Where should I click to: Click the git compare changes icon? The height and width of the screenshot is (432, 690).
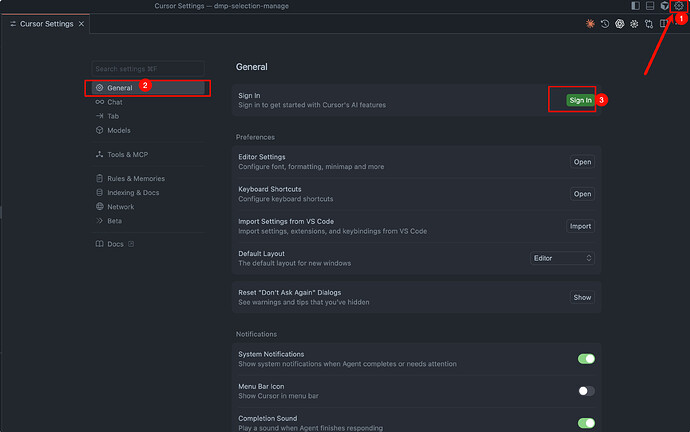click(x=649, y=24)
